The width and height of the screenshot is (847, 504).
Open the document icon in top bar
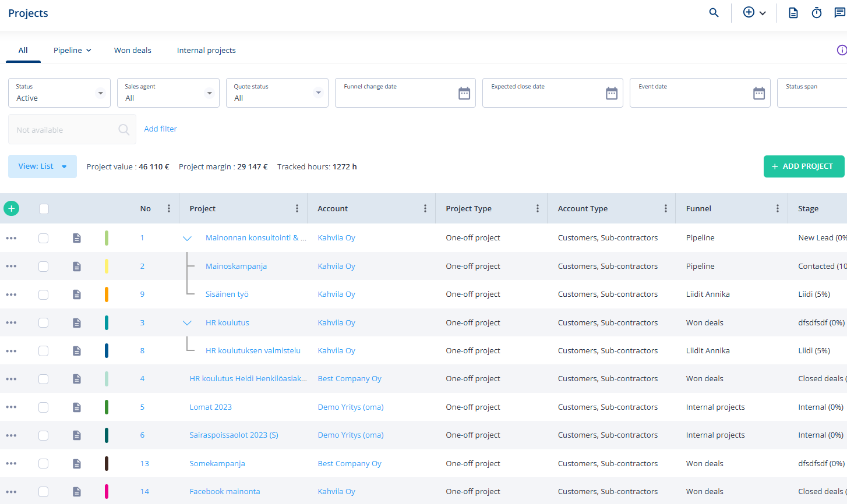(x=793, y=13)
